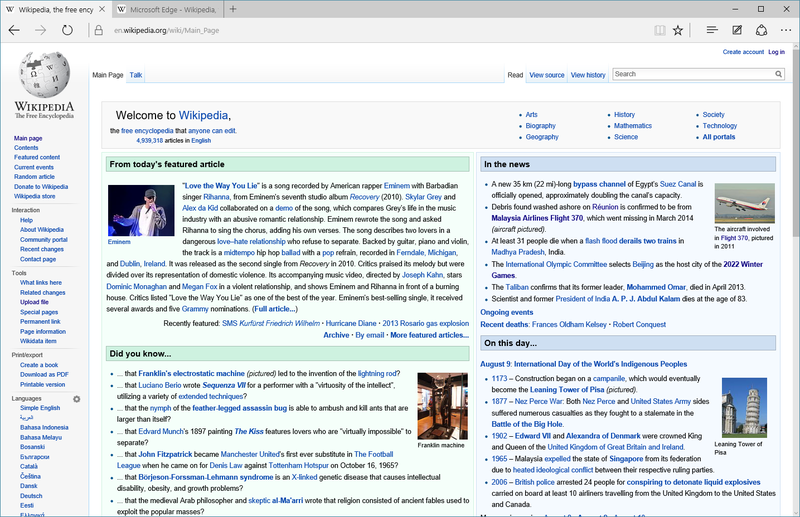Select the Wikipedia, the free ency browser tab
Viewport: 800px width, 517px height.
(55, 9)
